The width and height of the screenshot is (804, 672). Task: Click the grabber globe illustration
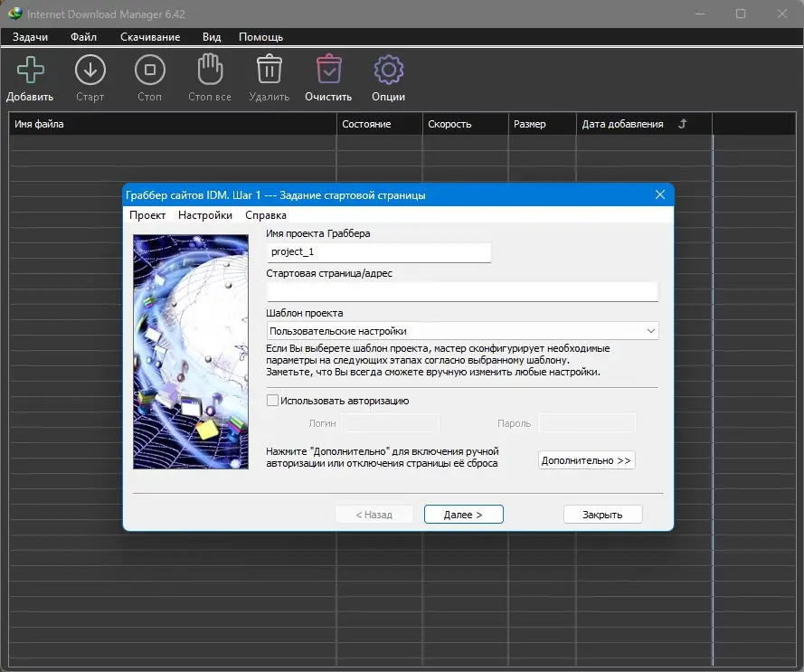click(x=191, y=352)
